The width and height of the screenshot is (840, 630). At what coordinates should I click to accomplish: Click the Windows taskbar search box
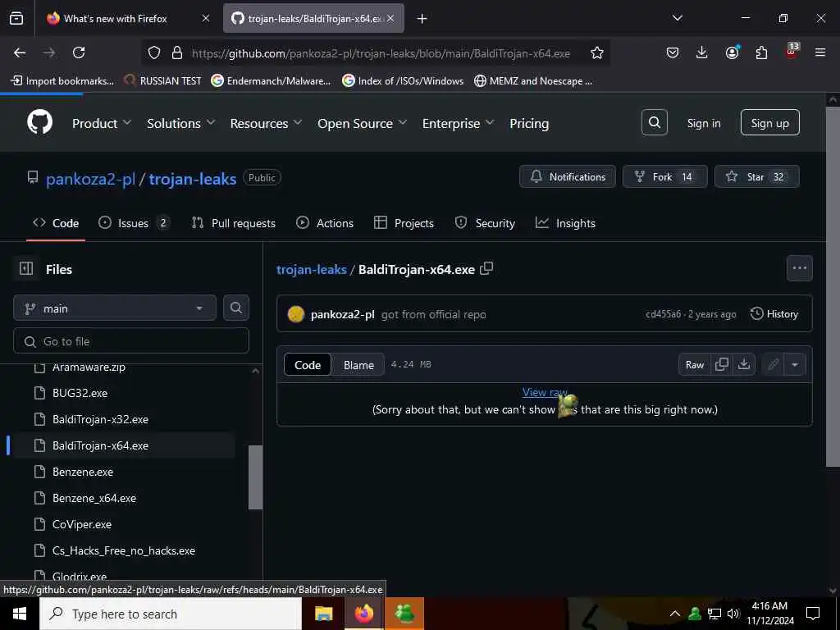tap(171, 614)
